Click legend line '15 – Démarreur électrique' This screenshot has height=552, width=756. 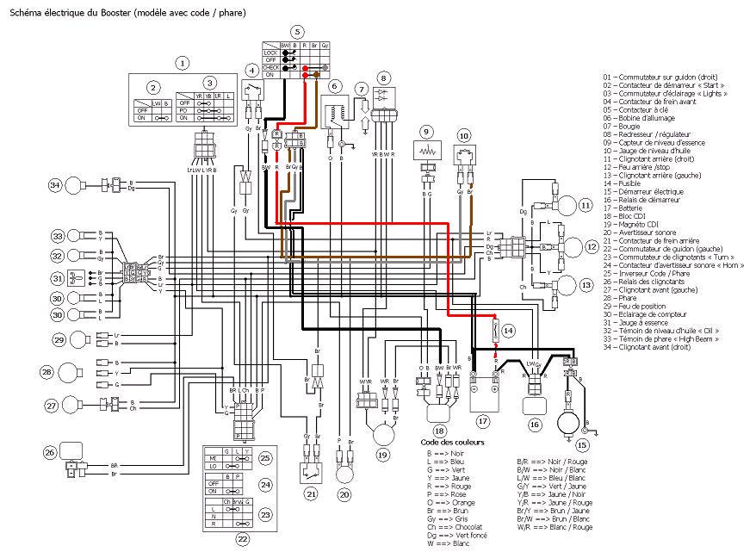tap(643, 192)
